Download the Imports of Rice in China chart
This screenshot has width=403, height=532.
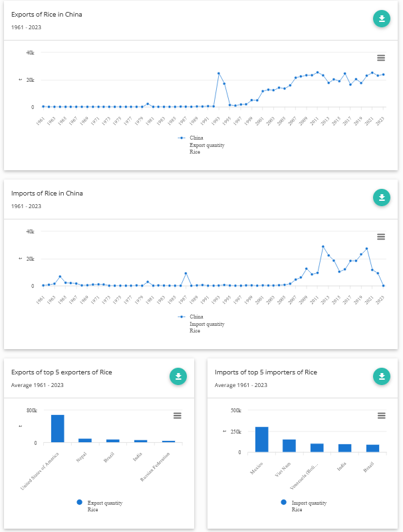point(381,198)
